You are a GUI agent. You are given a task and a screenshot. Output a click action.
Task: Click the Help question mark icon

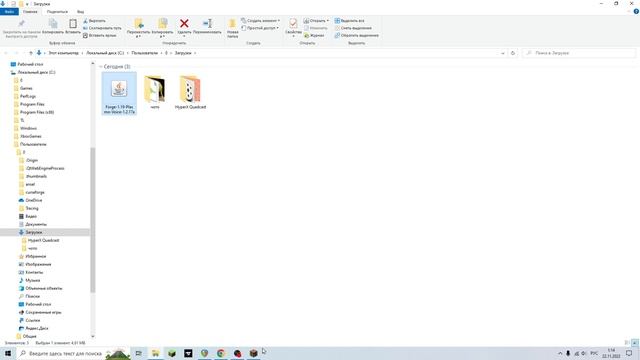[x=636, y=11]
